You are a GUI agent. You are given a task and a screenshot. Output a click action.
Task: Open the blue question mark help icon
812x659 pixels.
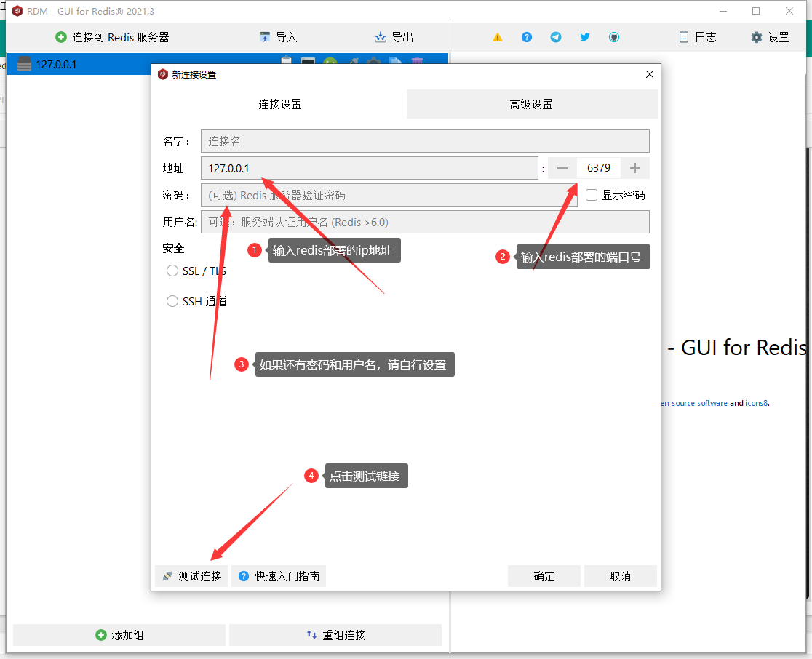point(527,37)
